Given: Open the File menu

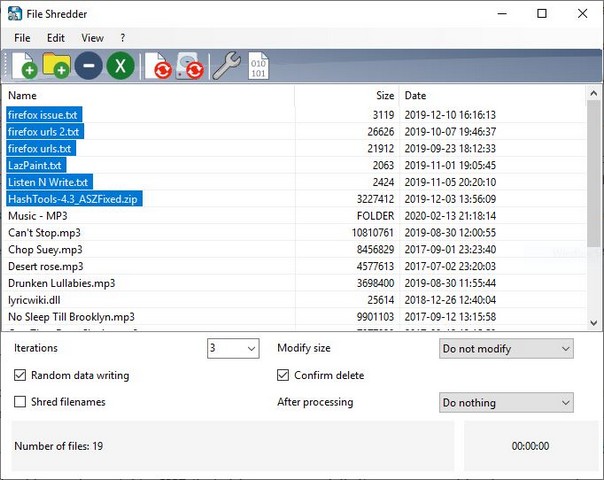Looking at the screenshot, I should tap(22, 38).
